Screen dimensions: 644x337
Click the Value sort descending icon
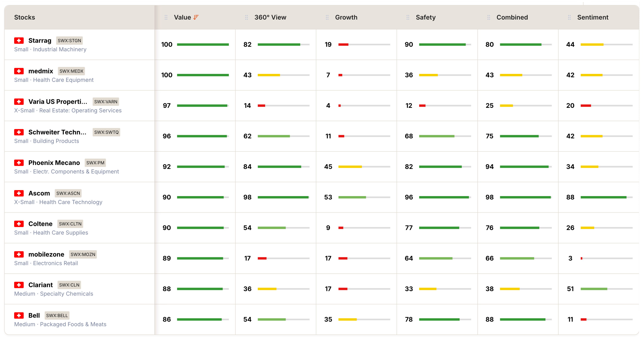pos(196,17)
